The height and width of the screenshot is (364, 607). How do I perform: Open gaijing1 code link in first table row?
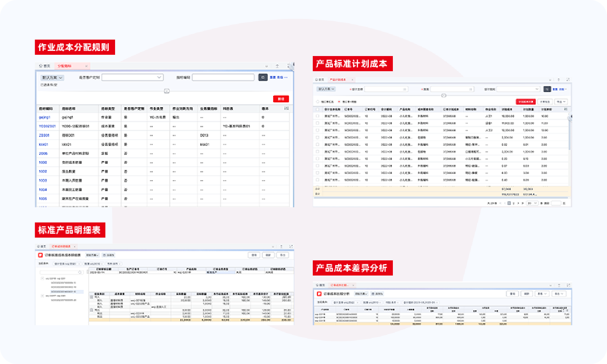pyautogui.click(x=44, y=118)
